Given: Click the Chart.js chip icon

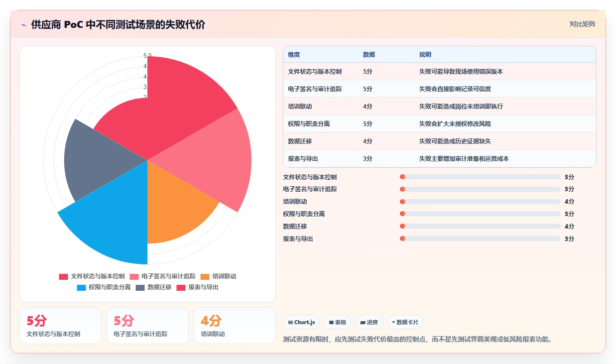Looking at the screenshot, I should point(290,322).
